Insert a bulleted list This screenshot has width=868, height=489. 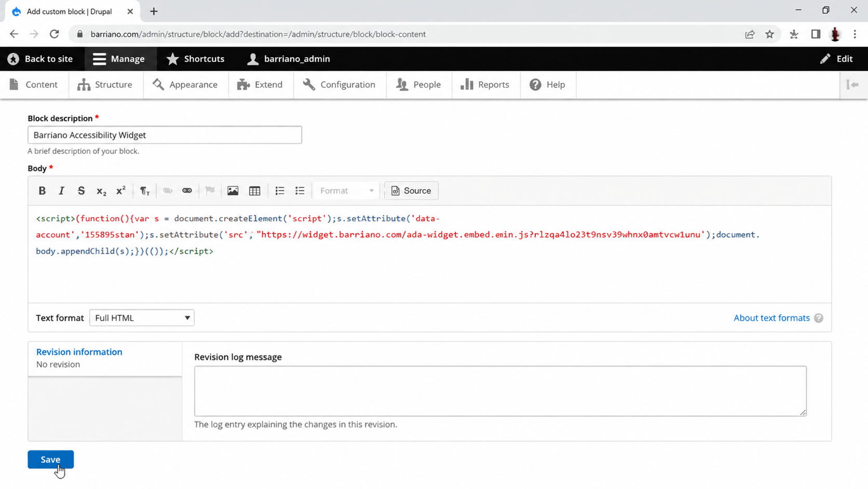pos(300,191)
